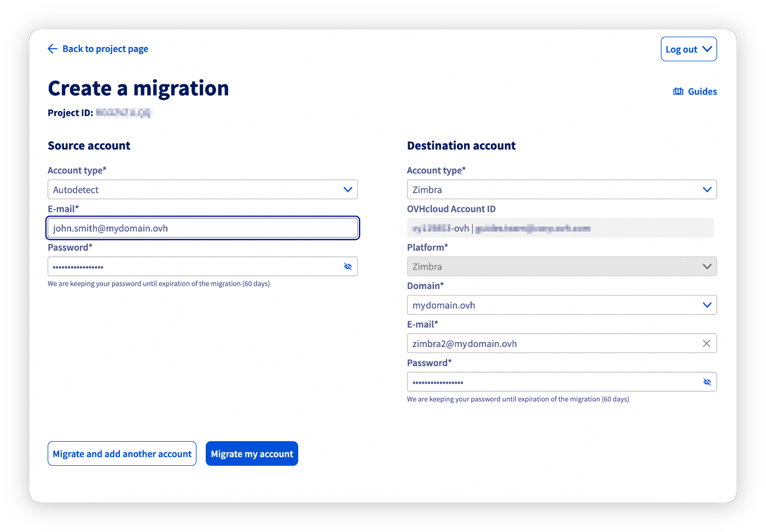The height and width of the screenshot is (532, 766).
Task: Clear destination e-mail using the X icon
Action: 706,343
